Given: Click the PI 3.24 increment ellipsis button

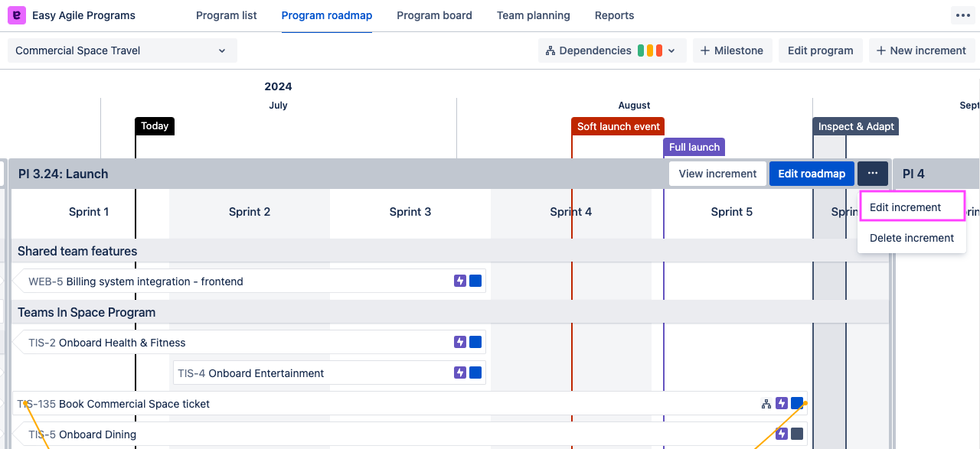Looking at the screenshot, I should [872, 174].
